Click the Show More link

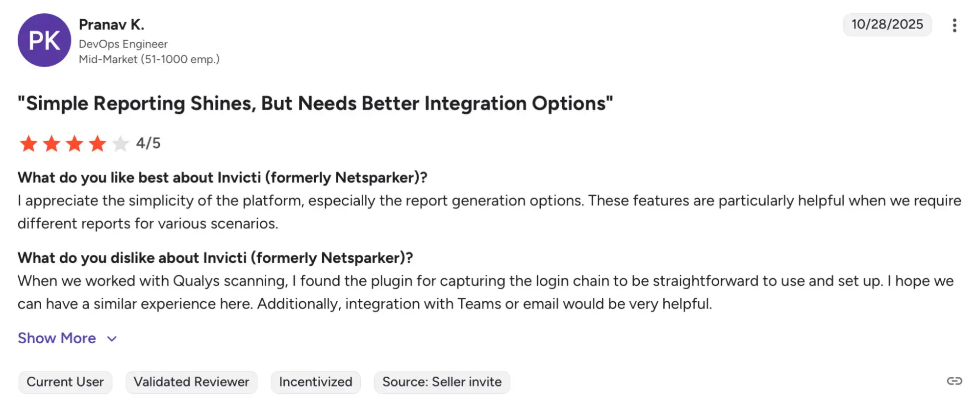[x=57, y=338]
